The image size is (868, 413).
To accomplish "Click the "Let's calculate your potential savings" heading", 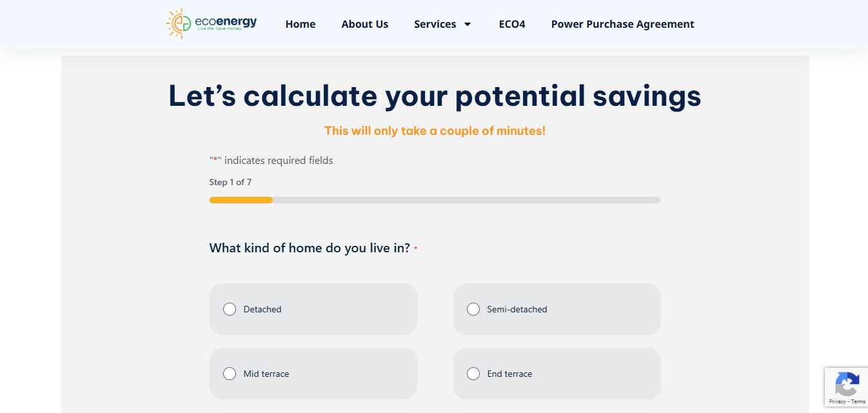I will 435,96.
